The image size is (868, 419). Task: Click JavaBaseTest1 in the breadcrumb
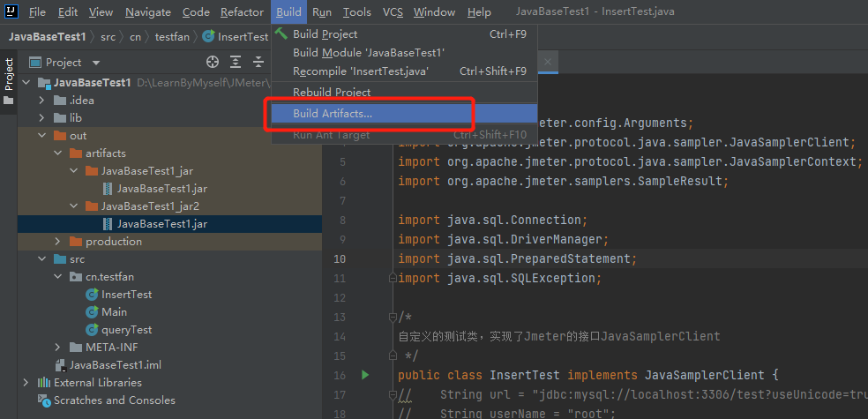point(48,37)
